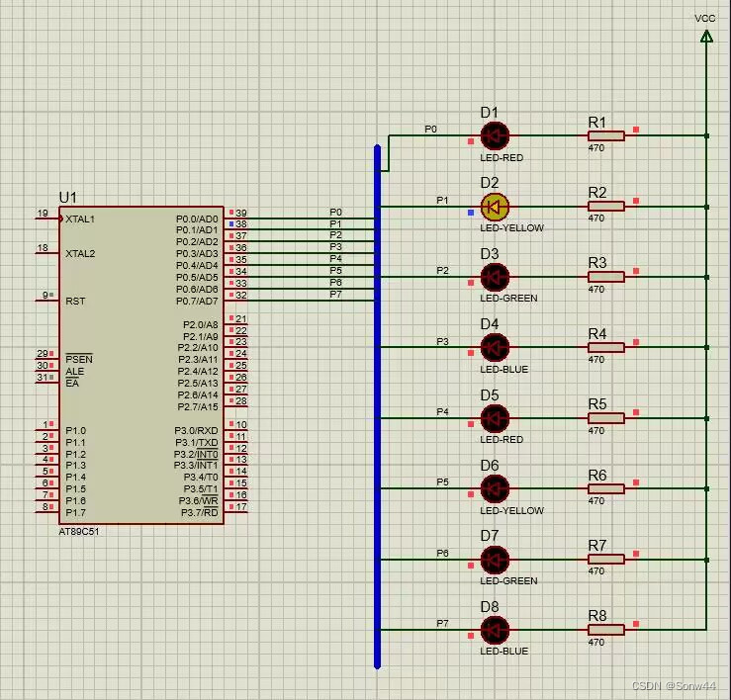Click the LED-YELLOW label under D2
This screenshot has height=700, width=731.
tap(511, 228)
